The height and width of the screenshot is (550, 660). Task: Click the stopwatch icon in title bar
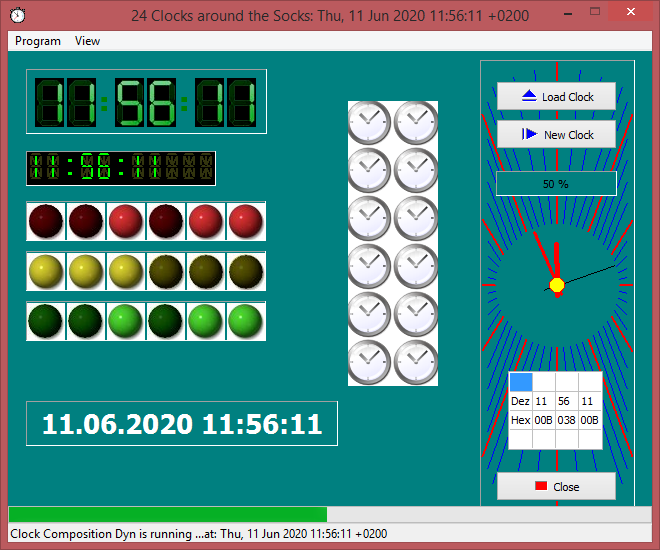point(17,14)
